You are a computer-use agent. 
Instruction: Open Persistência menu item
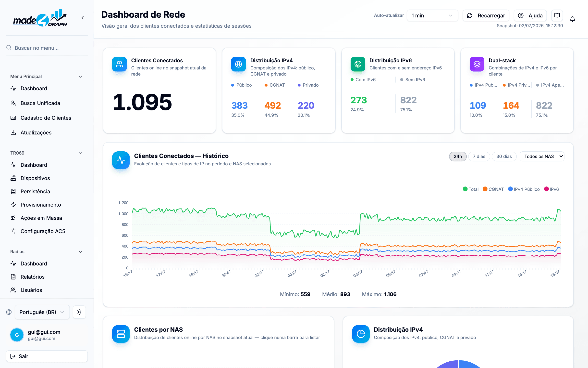pyautogui.click(x=47, y=191)
